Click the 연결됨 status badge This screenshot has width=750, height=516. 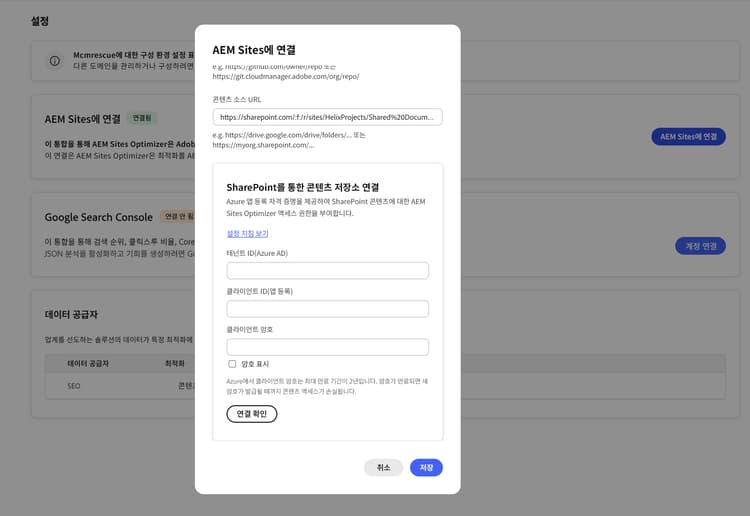pos(142,118)
